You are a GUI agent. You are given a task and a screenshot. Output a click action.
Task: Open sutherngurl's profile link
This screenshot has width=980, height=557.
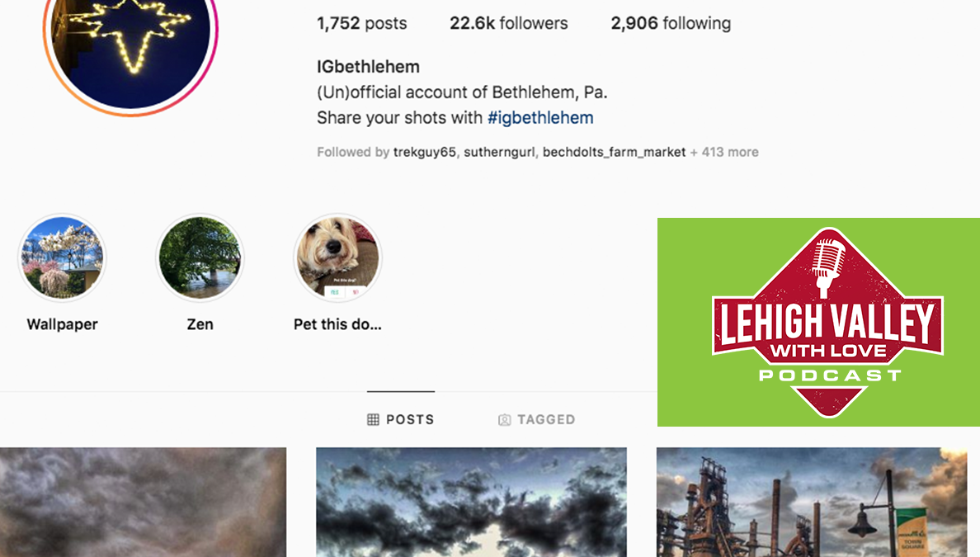click(x=499, y=152)
